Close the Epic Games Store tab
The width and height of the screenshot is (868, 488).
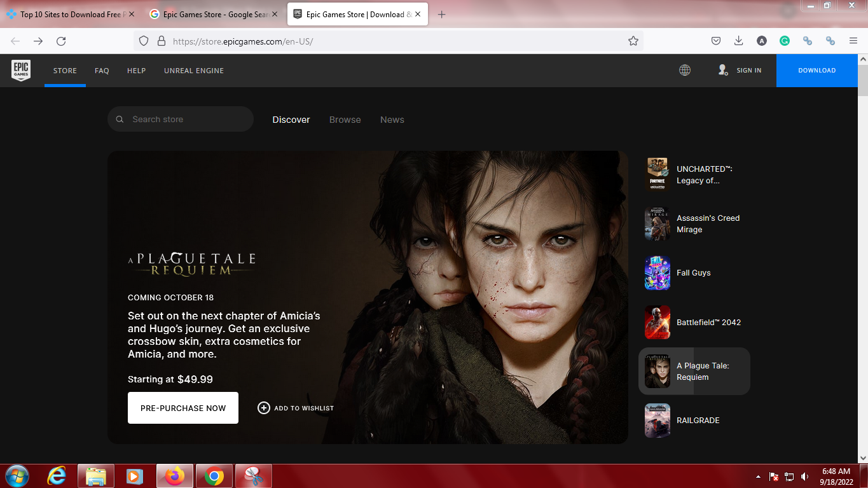[417, 14]
